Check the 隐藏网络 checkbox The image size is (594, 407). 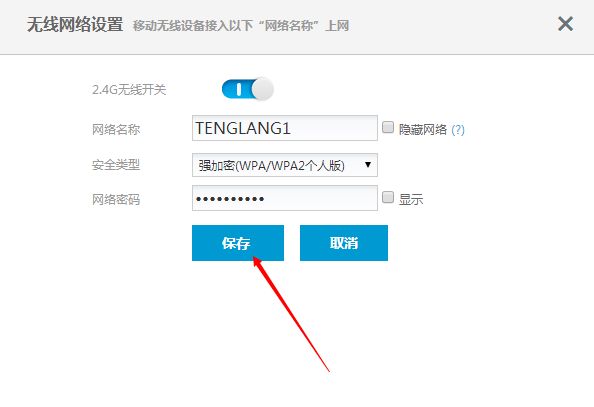(x=388, y=127)
